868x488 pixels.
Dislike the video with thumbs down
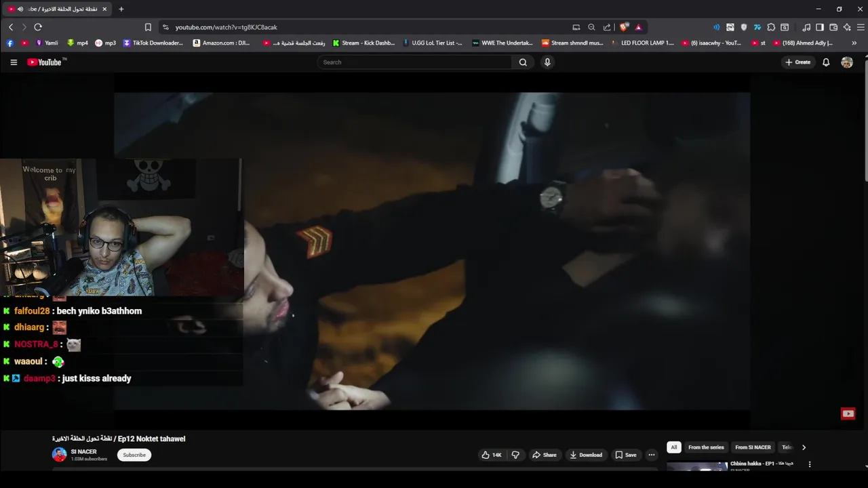515,455
